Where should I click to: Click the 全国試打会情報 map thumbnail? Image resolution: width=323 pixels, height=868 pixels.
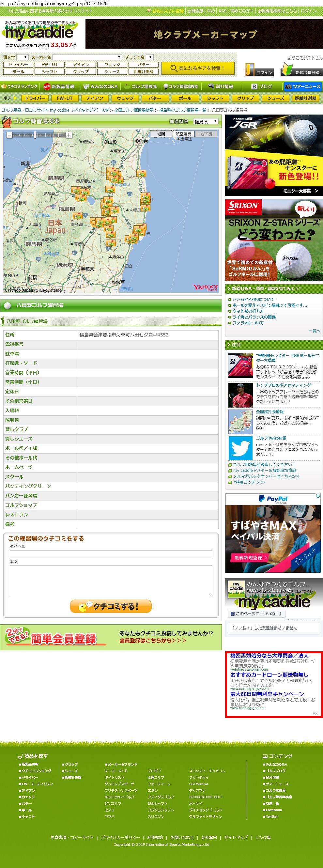[240, 422]
